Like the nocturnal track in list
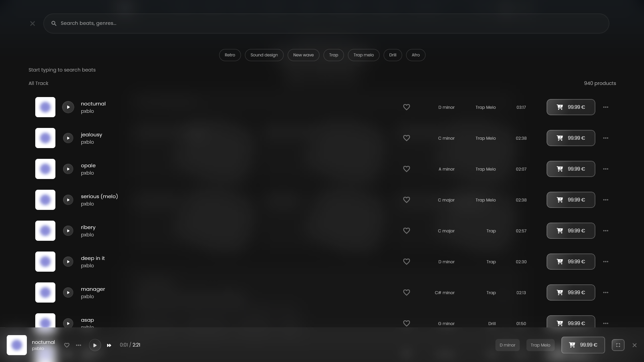The width and height of the screenshot is (644, 362). click(x=407, y=107)
